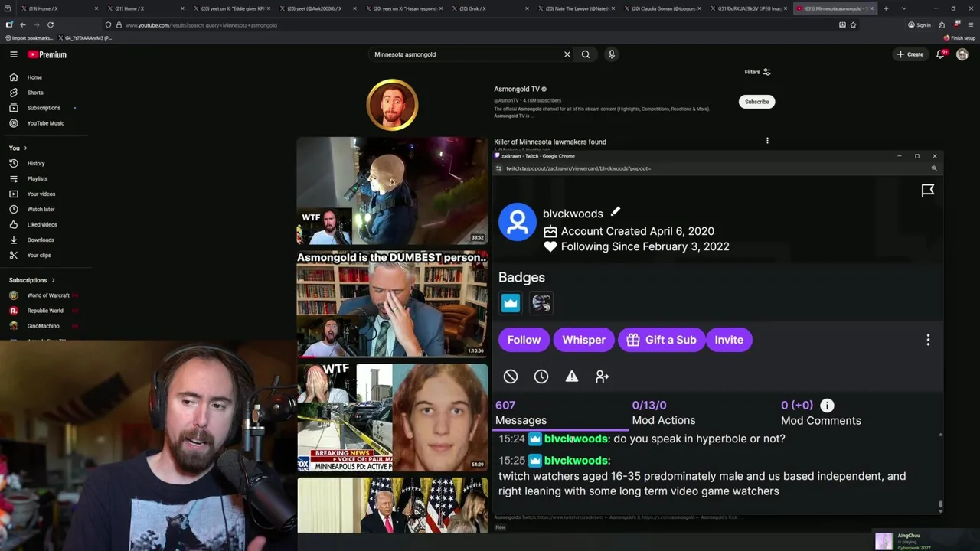
Task: Click the Twitch popout site info icon
Action: 499,168
